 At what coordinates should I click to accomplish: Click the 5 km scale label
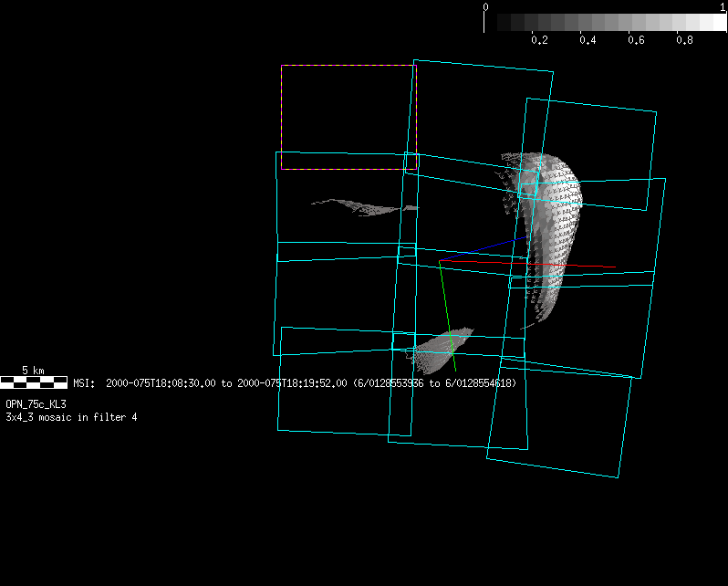pos(33,371)
